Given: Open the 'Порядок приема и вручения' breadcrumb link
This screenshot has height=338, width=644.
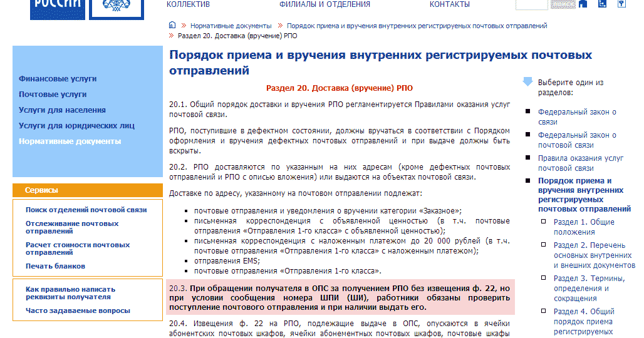Looking at the screenshot, I should [417, 26].
